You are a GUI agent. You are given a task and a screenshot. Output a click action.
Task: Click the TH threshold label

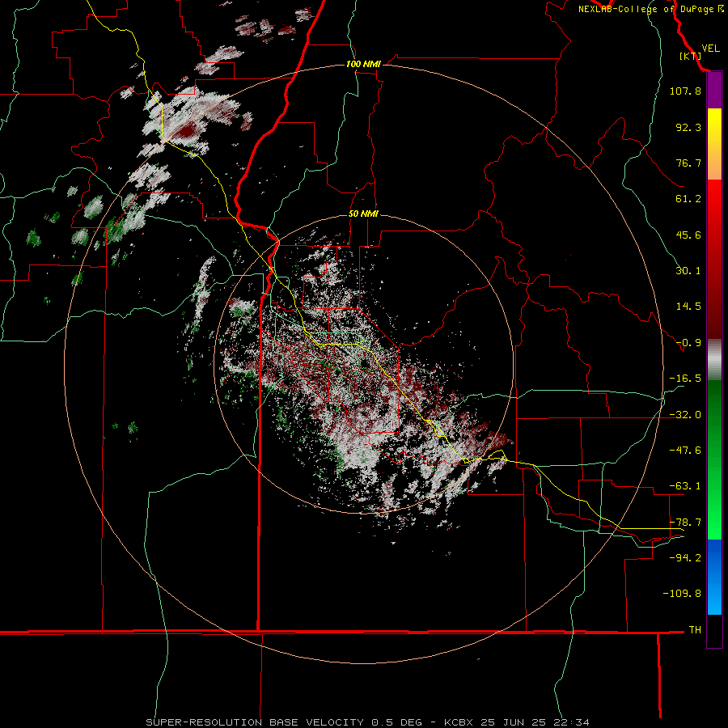tap(695, 630)
